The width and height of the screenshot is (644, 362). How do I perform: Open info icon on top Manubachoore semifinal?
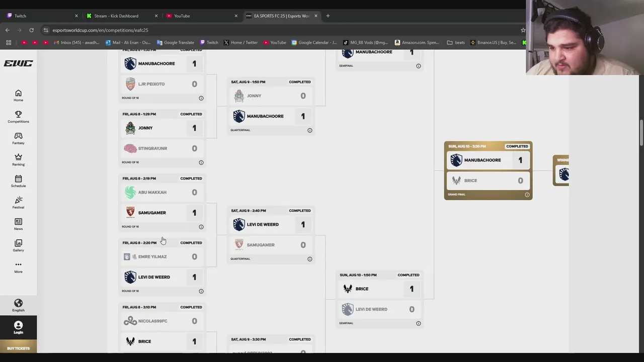[x=418, y=66]
